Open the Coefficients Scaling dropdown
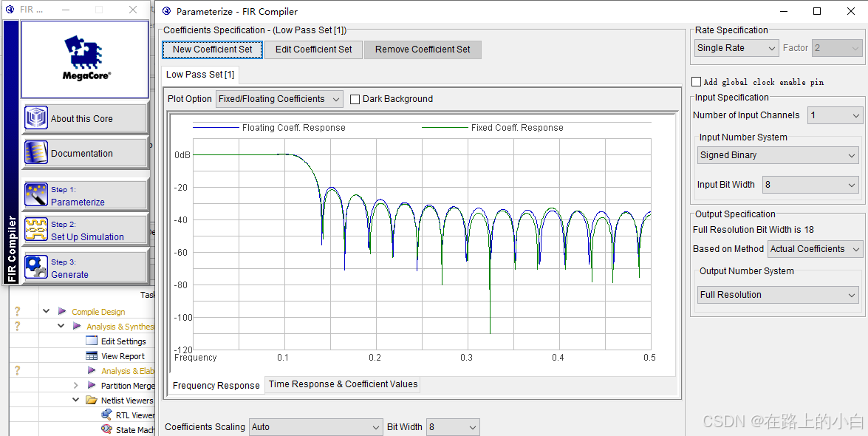The width and height of the screenshot is (868, 436). point(315,427)
